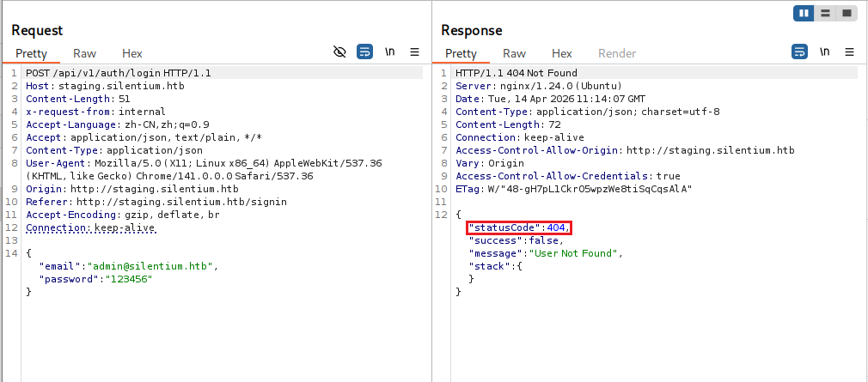This screenshot has height=382, width=868.
Task: Open the Raw tab in Request
Action: (84, 53)
